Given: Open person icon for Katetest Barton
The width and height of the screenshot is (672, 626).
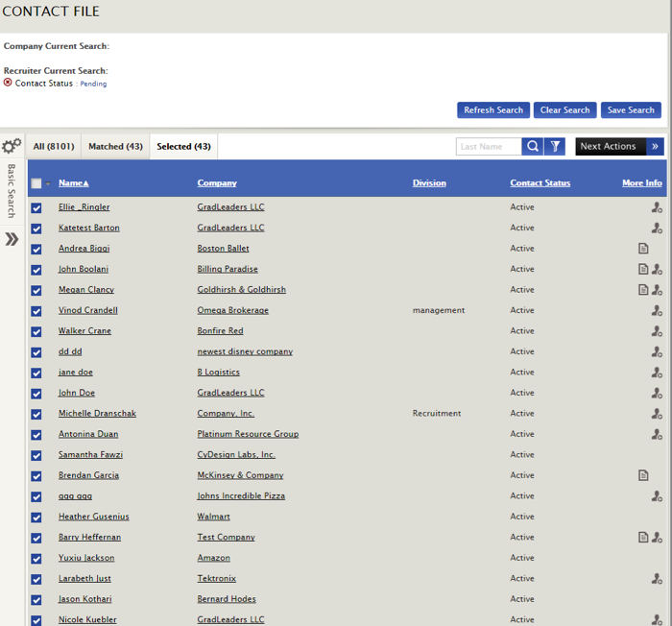Looking at the screenshot, I should (657, 228).
